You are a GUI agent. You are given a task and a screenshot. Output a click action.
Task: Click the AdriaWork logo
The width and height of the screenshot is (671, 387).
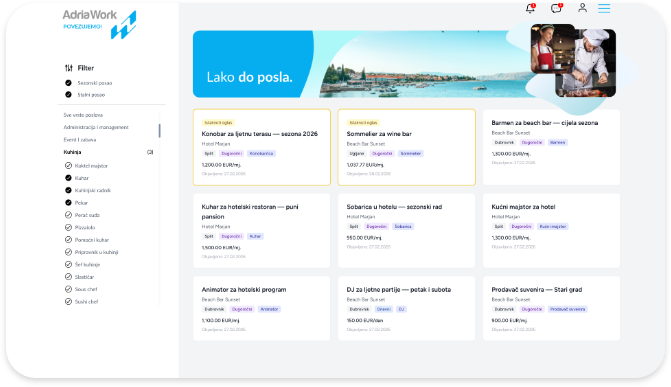point(99,24)
